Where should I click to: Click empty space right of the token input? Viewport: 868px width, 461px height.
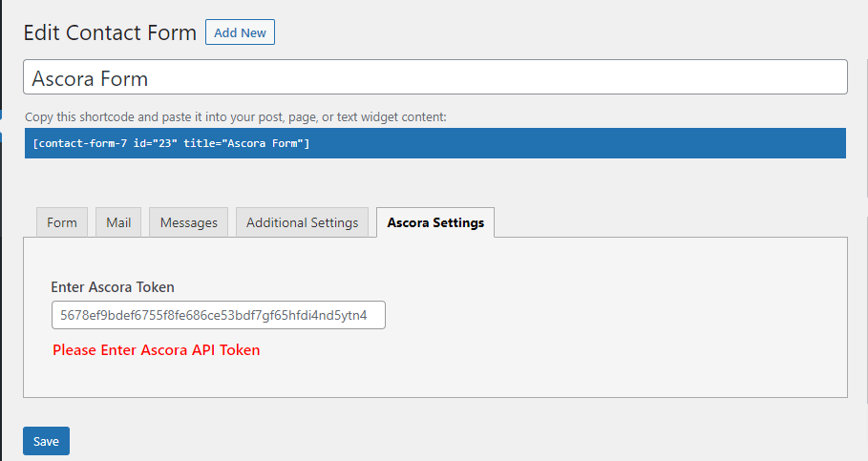611,315
